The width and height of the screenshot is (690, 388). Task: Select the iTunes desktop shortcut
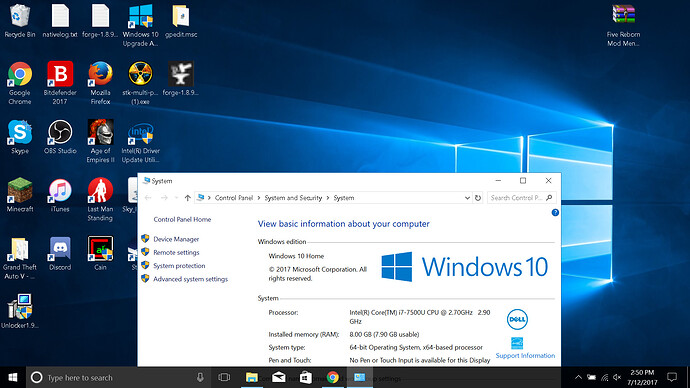(x=60, y=195)
